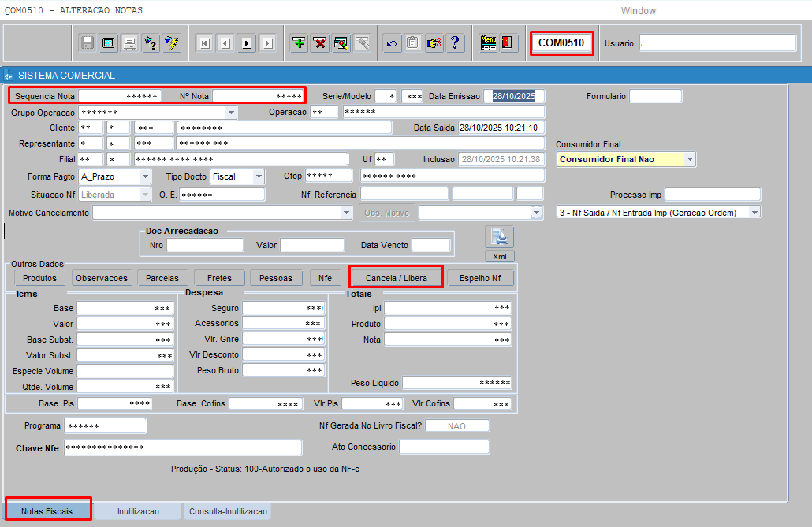Open the Menu icon in toolbar
Image resolution: width=812 pixels, height=527 pixels.
[x=488, y=43]
